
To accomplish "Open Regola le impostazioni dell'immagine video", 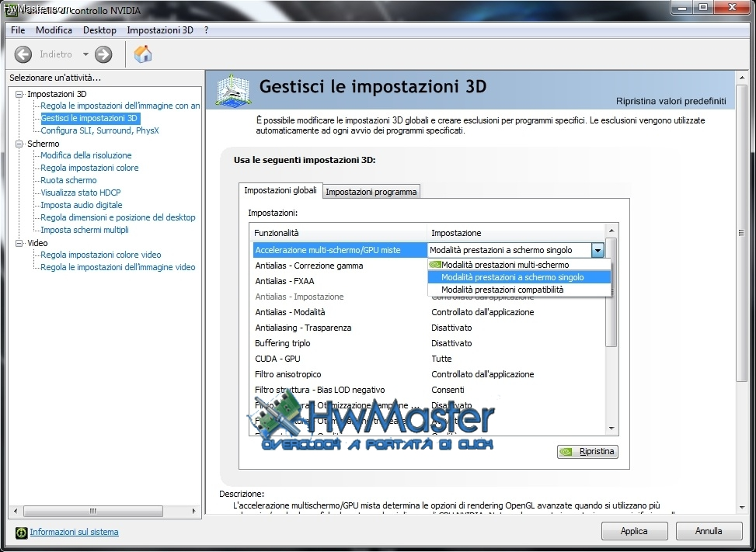I will pos(117,267).
